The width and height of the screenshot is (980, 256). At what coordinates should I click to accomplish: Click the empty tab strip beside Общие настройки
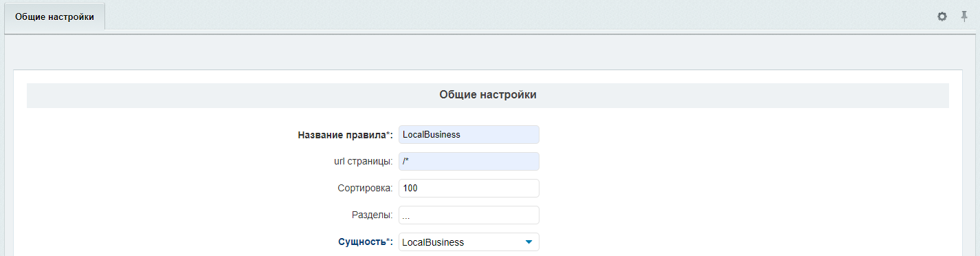[515, 16]
